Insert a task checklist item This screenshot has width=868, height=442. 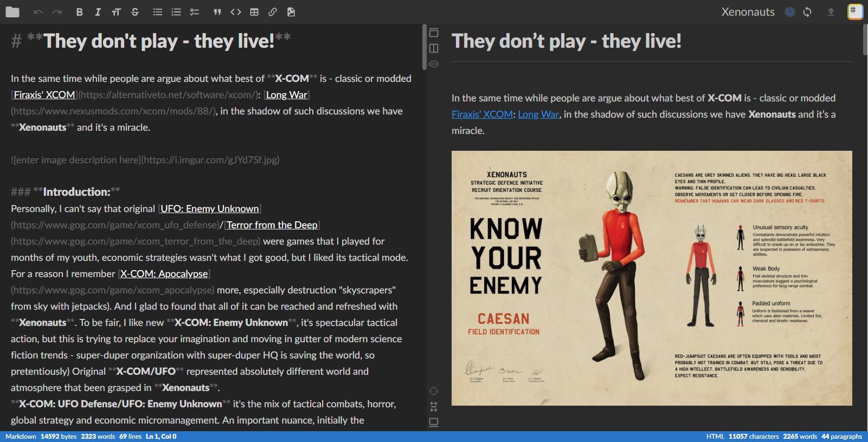195,12
